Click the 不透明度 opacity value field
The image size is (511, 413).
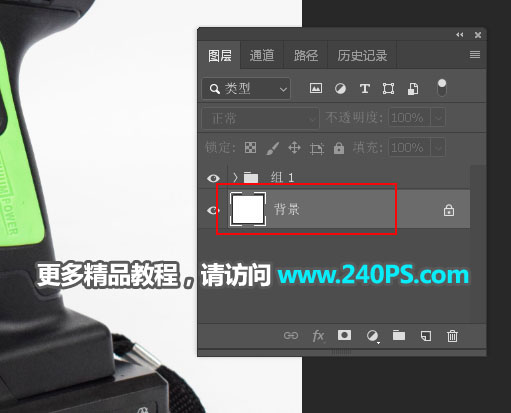[410, 118]
